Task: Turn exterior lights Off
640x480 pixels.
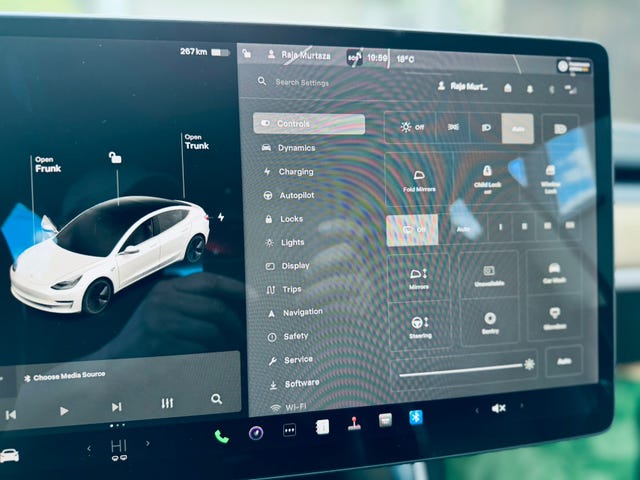Action: 411,127
